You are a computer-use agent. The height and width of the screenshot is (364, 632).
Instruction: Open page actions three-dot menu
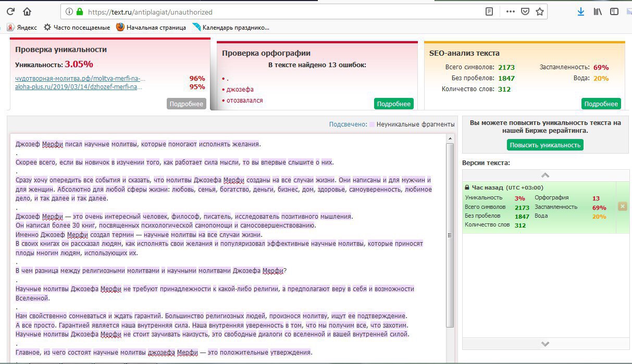[510, 11]
